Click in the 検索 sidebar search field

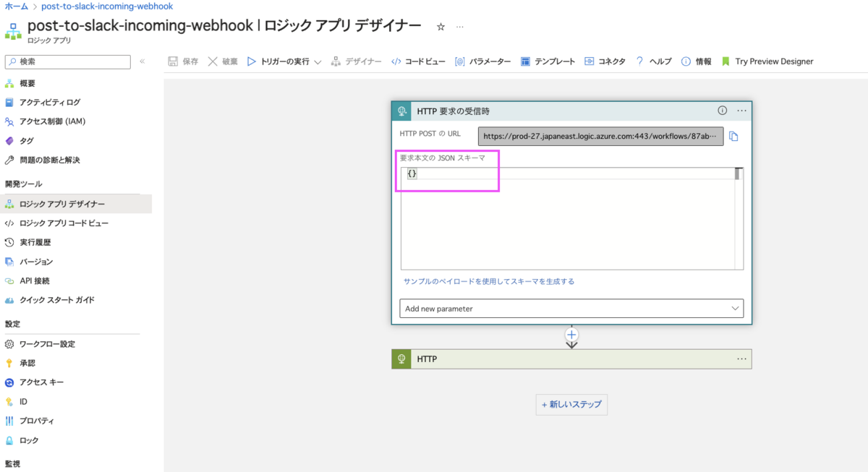point(68,61)
